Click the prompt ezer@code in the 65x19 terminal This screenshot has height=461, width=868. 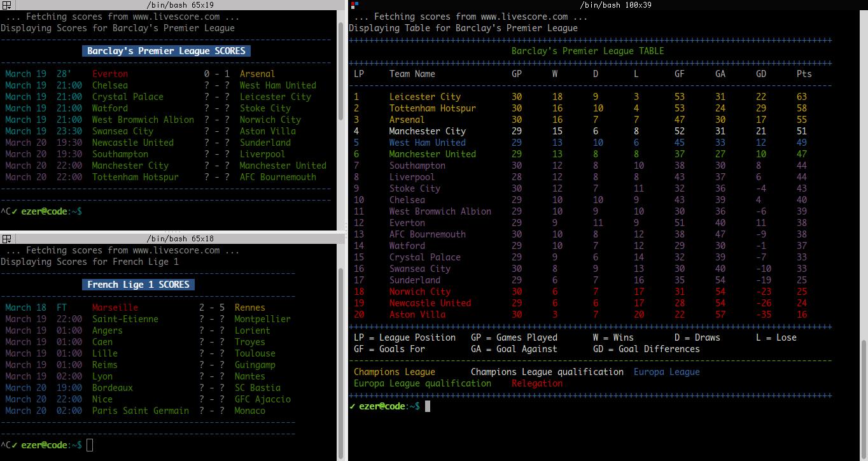point(44,211)
